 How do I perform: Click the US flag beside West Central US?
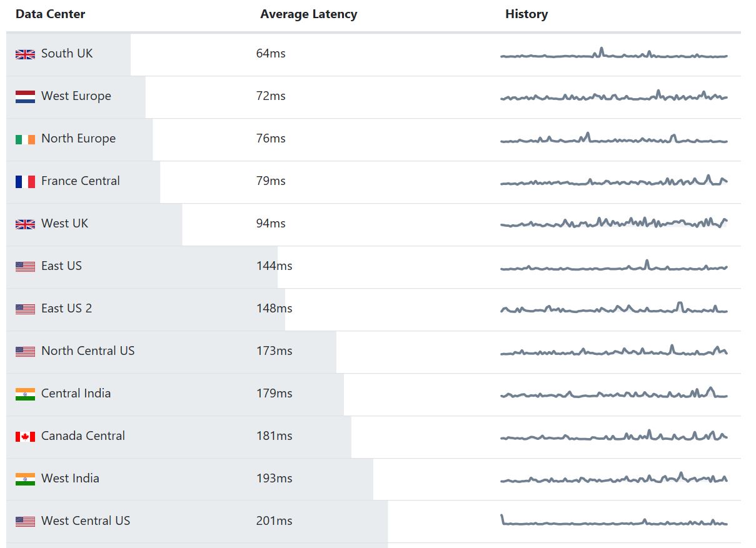click(25, 522)
